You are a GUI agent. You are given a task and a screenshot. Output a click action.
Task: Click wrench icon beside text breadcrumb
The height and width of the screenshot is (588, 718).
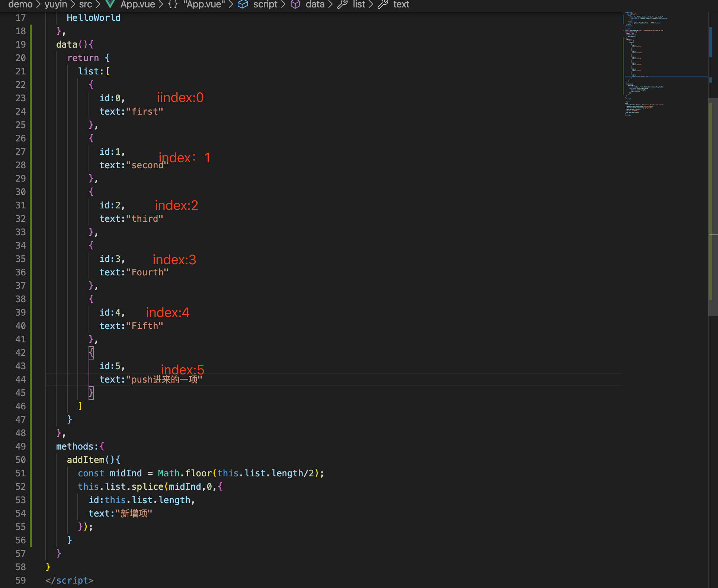coord(383,4)
